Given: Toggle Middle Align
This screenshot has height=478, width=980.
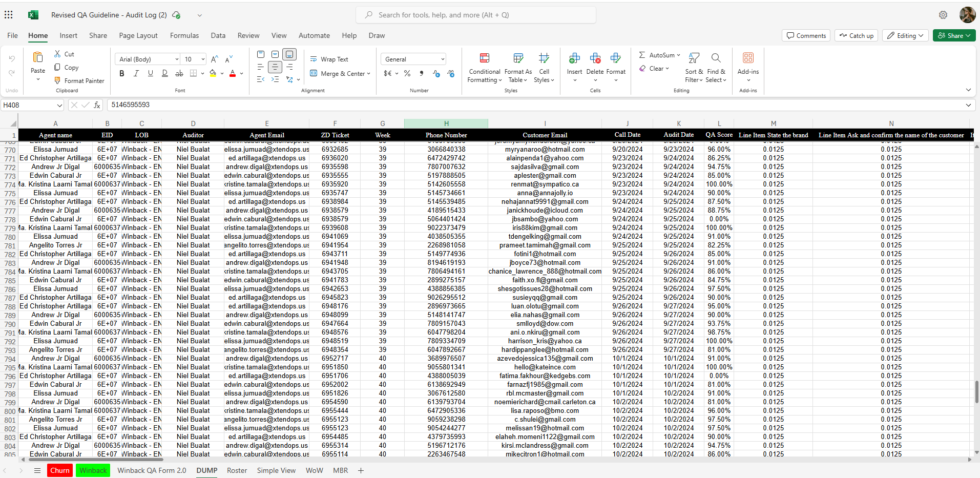Looking at the screenshot, I should point(275,54).
